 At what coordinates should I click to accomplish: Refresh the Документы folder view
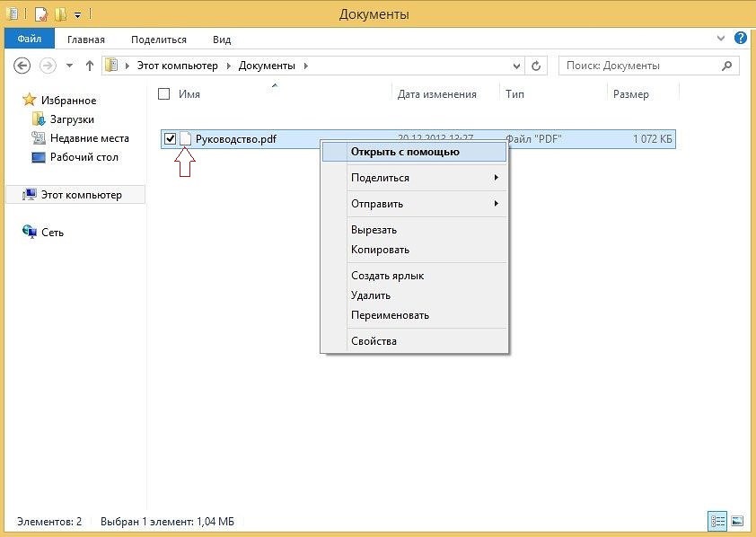[x=536, y=66]
